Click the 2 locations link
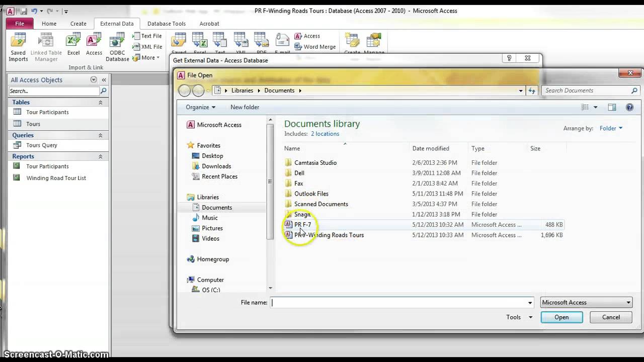The height and width of the screenshot is (362, 644). pos(325,134)
